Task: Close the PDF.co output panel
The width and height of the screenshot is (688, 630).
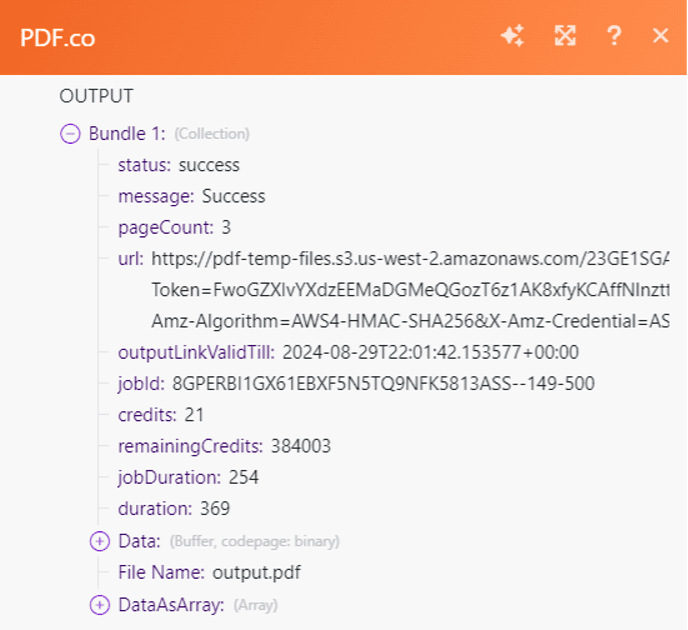Action: pyautogui.click(x=660, y=36)
